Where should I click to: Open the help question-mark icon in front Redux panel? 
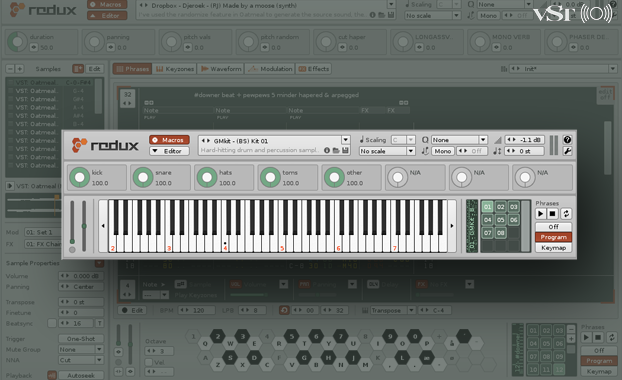567,140
